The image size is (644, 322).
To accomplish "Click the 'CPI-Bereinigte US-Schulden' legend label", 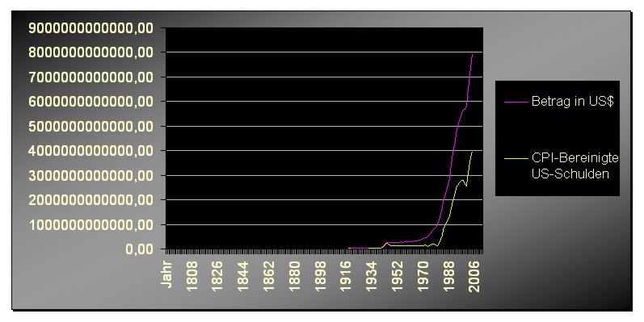I will tap(575, 165).
